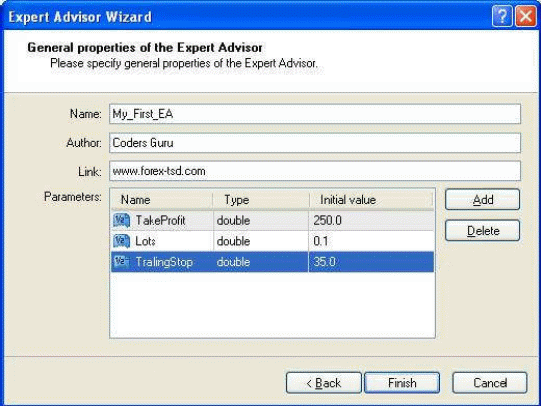Focus the Link field www.forex-tsd.com
The height and width of the screenshot is (406, 541).
tap(315, 171)
